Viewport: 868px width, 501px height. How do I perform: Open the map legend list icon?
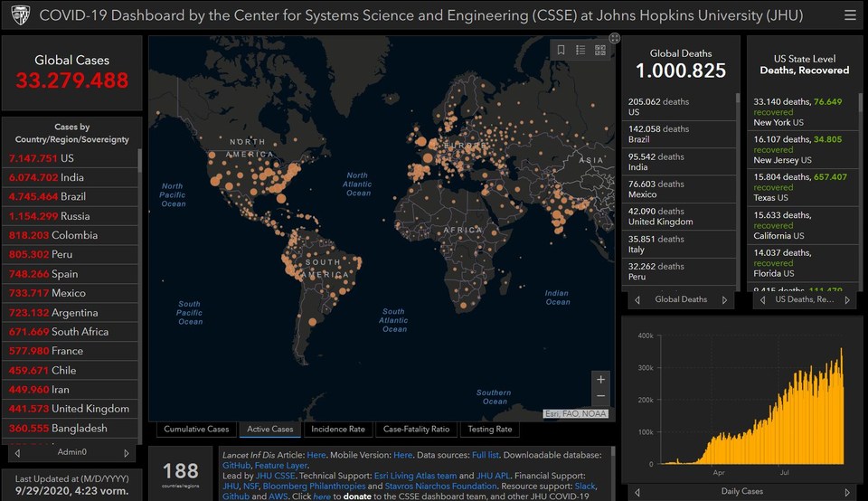(580, 50)
